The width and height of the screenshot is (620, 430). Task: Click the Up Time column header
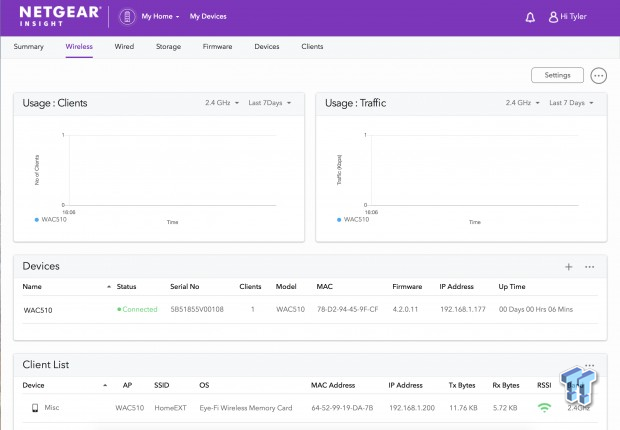click(512, 287)
